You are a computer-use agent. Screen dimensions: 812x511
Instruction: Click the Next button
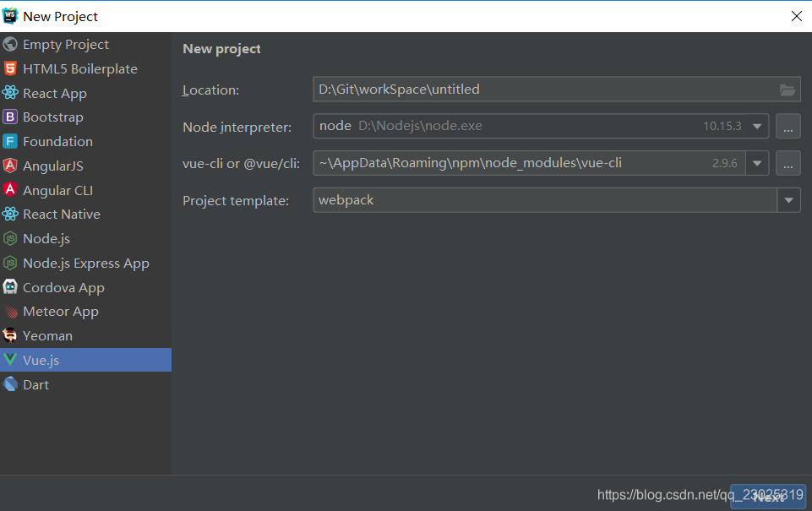tap(768, 497)
